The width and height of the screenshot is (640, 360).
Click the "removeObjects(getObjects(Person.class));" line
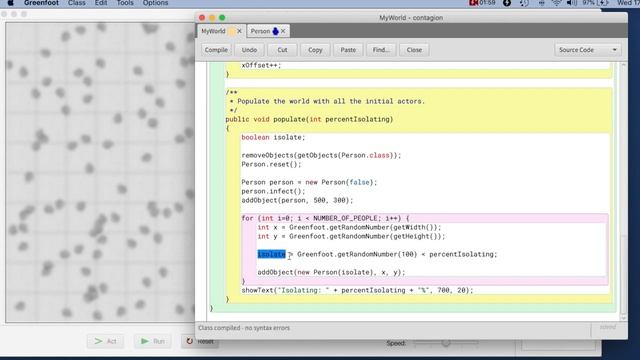coord(321,156)
